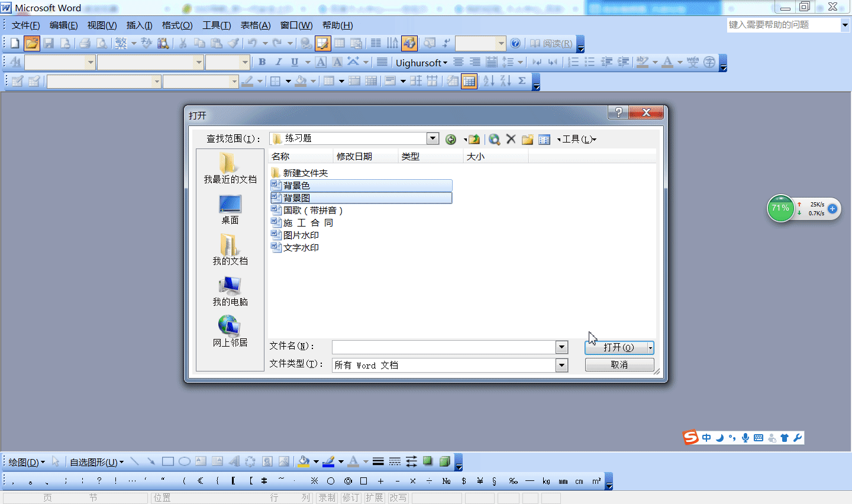The height and width of the screenshot is (504, 852).
Task: Sort files by the 名称 column header
Action: [301, 156]
